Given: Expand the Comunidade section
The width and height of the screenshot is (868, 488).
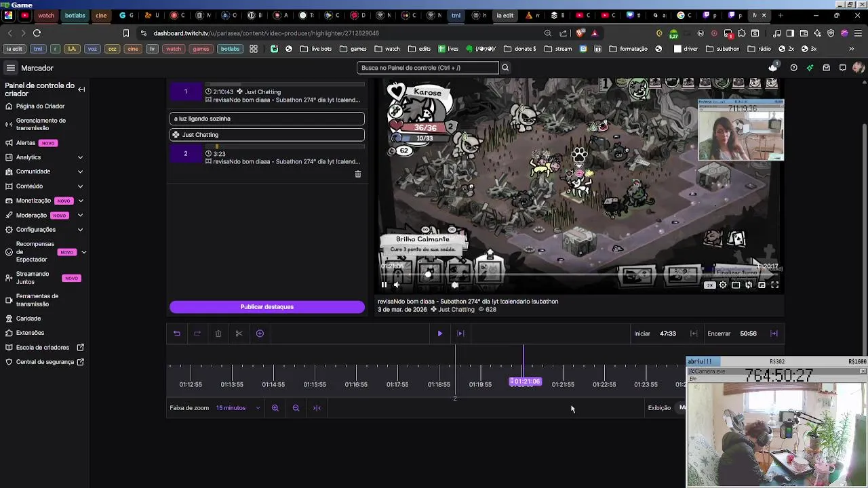Looking at the screenshot, I should 80,171.
